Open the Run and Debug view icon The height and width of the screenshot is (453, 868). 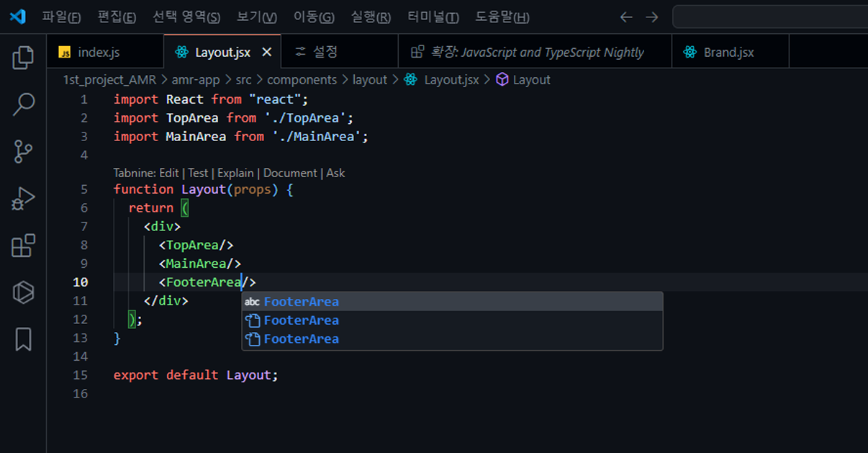pos(23,198)
